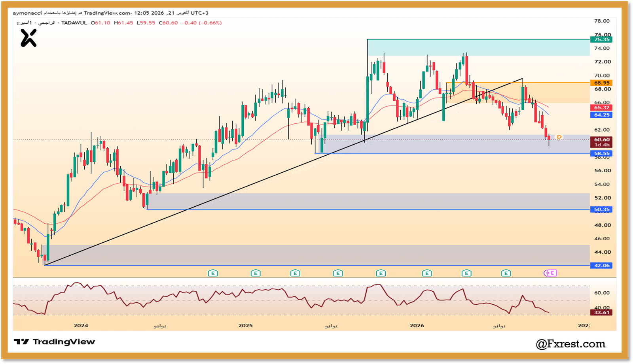
Task: Click the close value C60.60
Action: (169, 23)
